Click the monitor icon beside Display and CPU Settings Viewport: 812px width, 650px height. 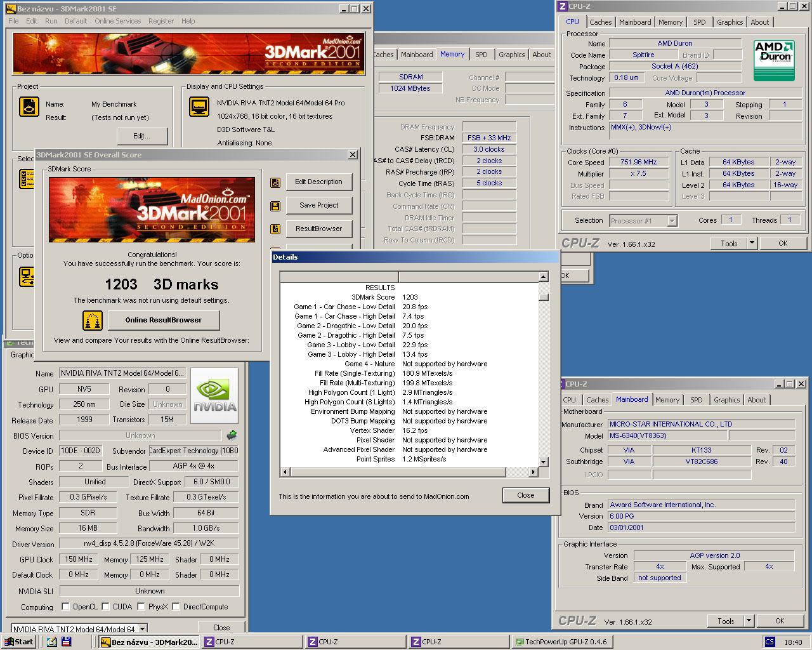(199, 107)
